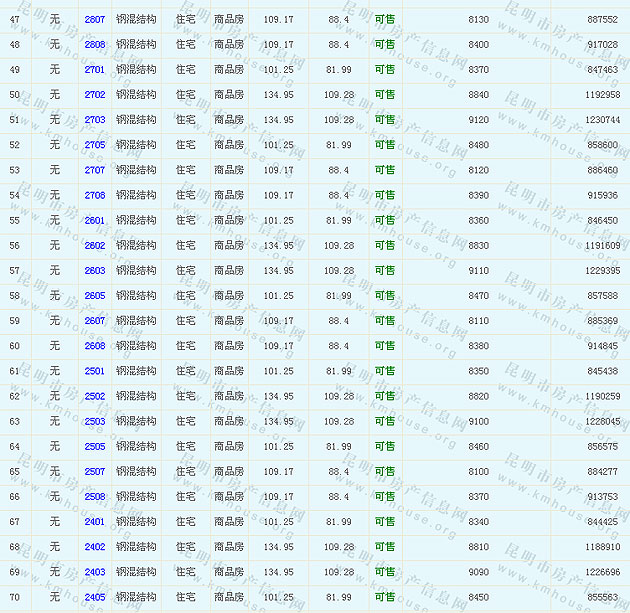
Task: Select room number 2708
Action: (x=95, y=195)
